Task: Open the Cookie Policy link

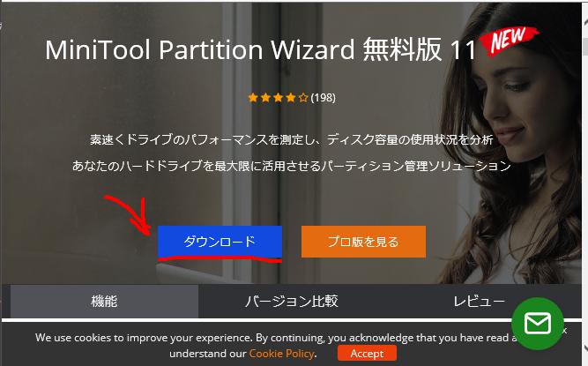Action: pos(281,354)
